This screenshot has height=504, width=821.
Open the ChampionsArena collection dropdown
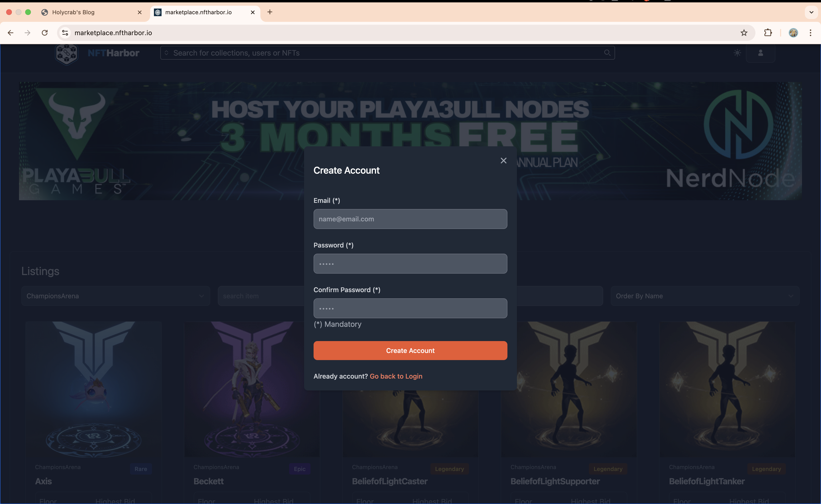[116, 296]
